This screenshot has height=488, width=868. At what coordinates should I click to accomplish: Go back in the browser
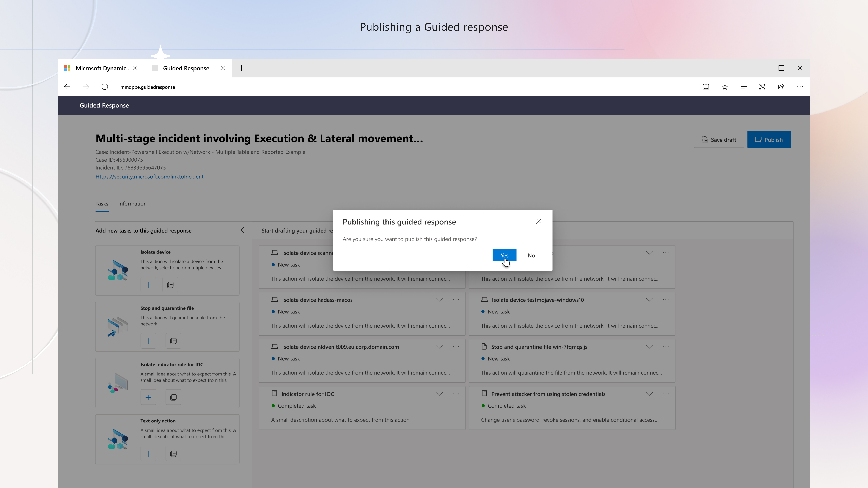(x=67, y=87)
